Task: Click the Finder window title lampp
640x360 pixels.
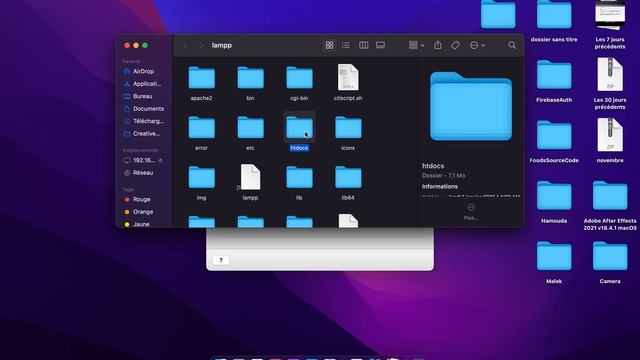Action: point(222,45)
